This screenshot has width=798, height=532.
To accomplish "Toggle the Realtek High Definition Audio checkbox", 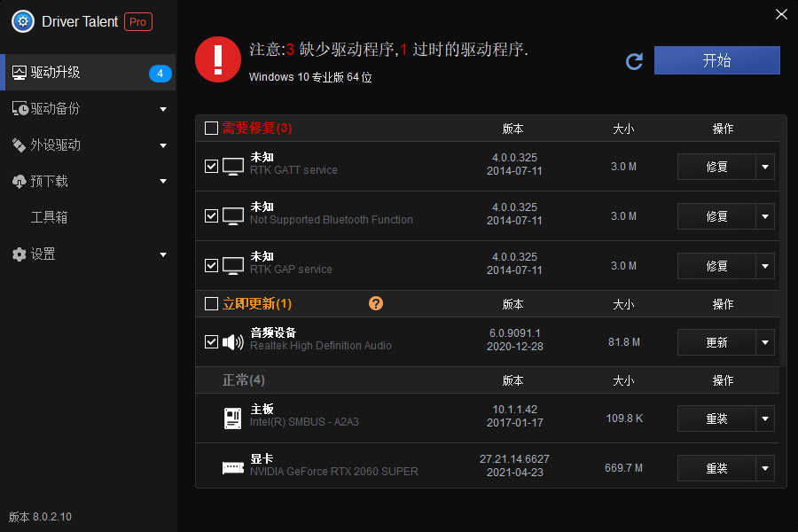I will pos(211,342).
